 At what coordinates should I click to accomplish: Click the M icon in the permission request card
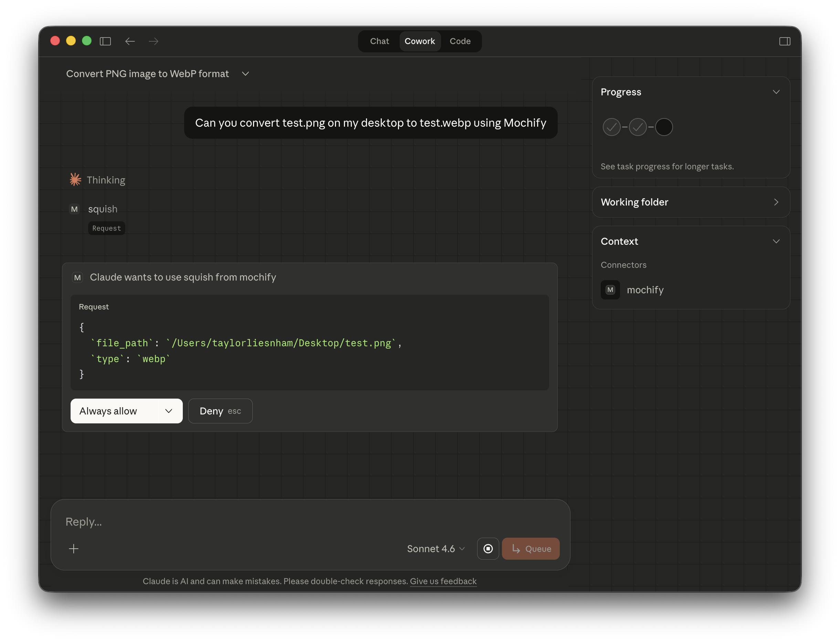click(x=78, y=277)
